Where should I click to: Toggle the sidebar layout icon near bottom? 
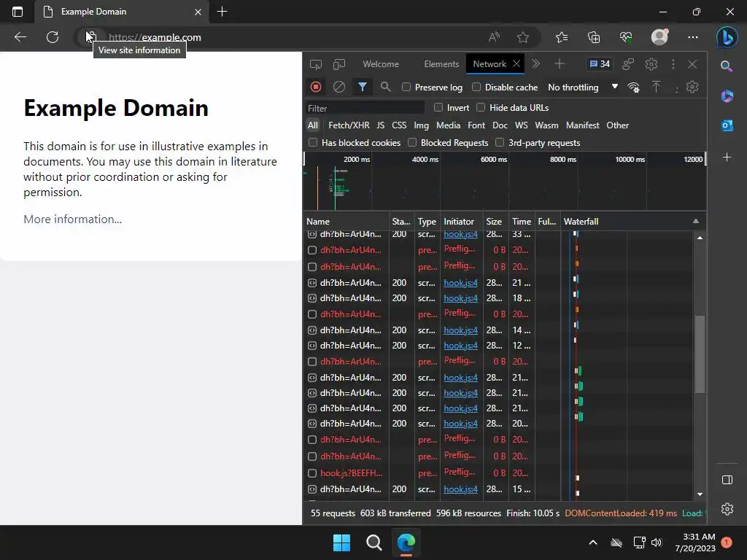[727, 480]
